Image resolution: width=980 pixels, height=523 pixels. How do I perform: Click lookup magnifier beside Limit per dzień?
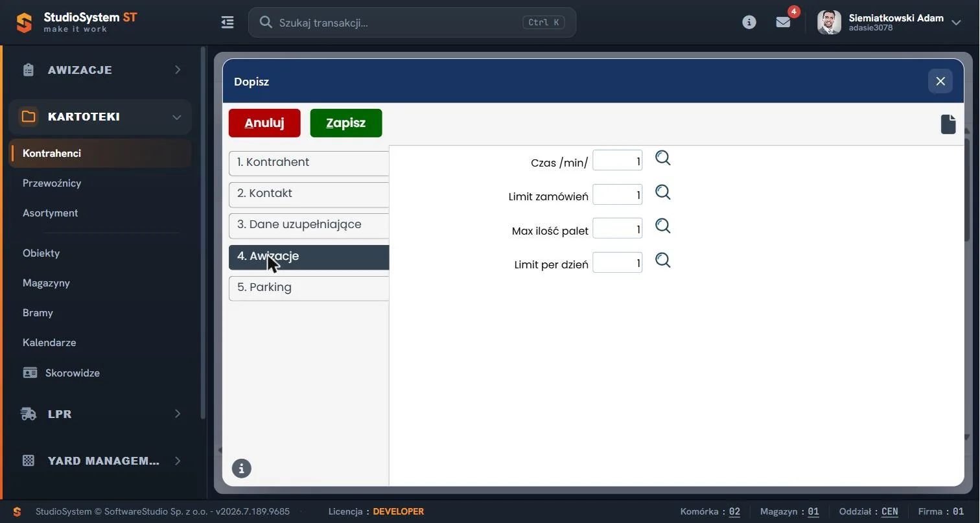pos(662,261)
